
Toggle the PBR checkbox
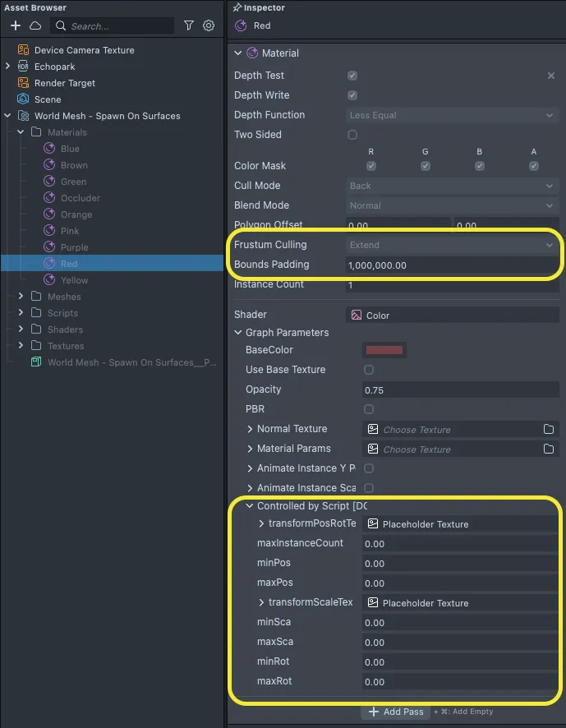point(369,409)
